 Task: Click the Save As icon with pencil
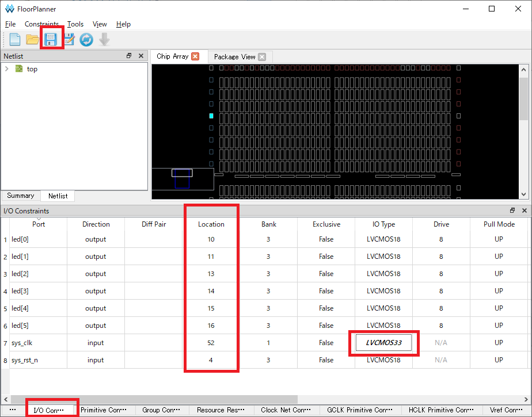[x=69, y=40]
